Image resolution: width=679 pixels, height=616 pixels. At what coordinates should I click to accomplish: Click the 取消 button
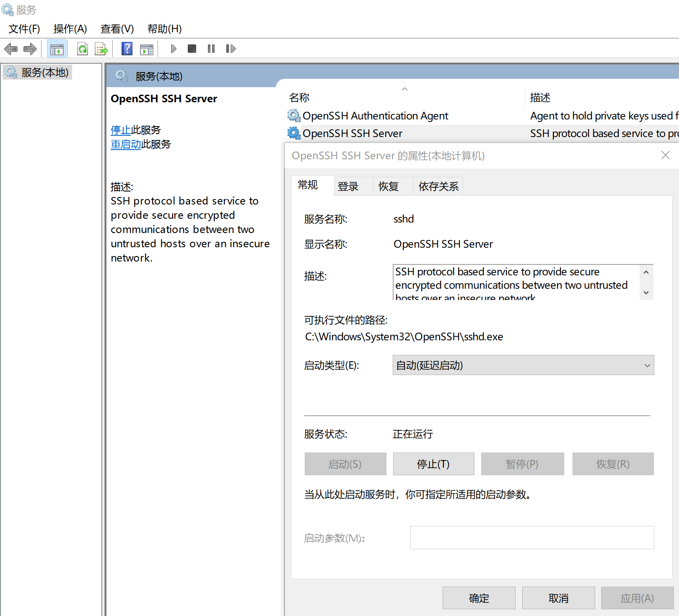559,598
